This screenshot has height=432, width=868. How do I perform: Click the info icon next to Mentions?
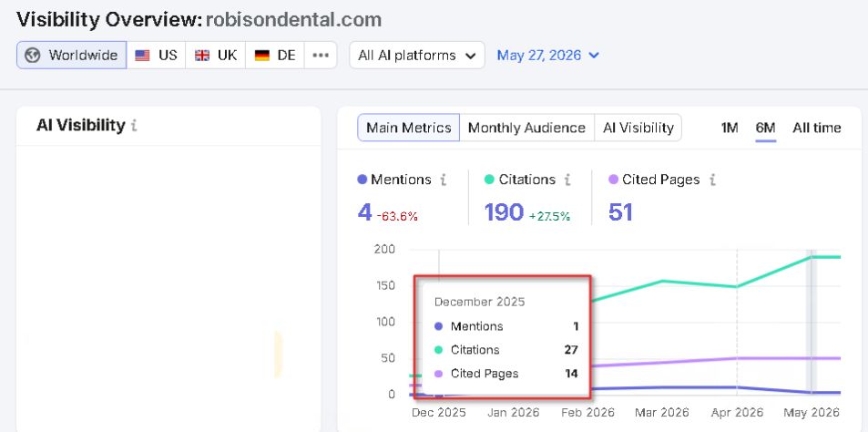tap(444, 180)
